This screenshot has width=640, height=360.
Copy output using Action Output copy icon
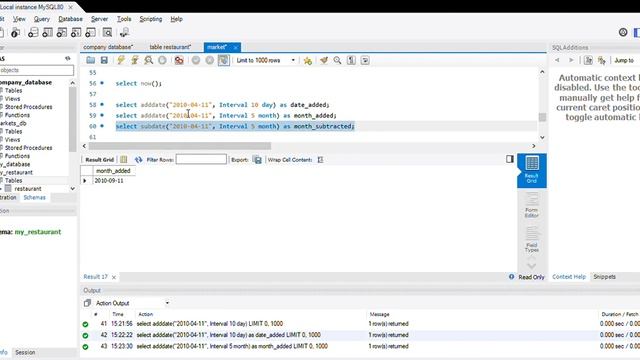click(87, 303)
